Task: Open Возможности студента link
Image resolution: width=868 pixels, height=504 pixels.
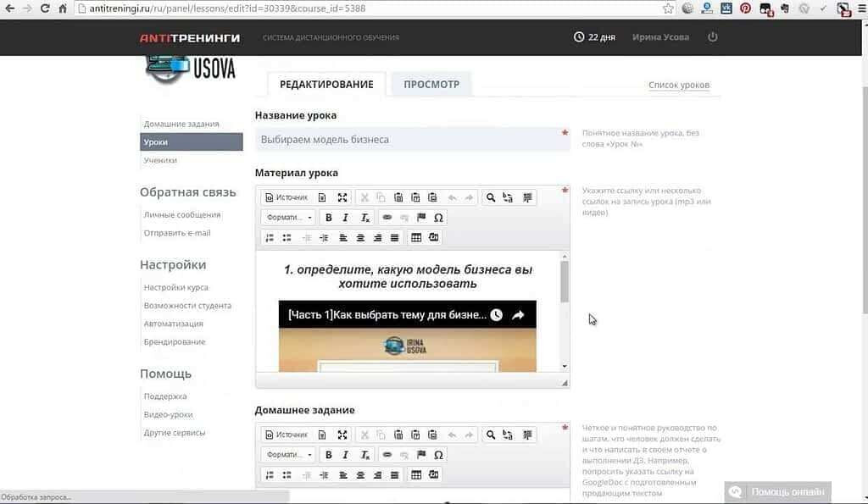Action: coord(187,306)
